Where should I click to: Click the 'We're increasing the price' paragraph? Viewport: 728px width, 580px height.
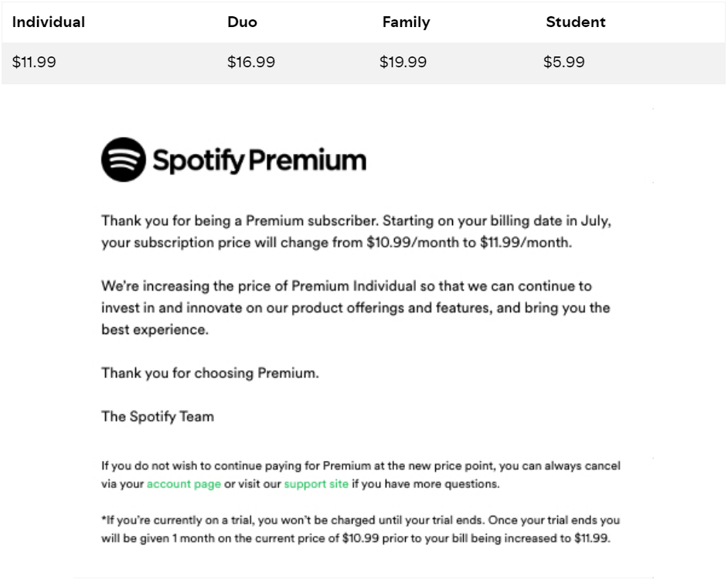pyautogui.click(x=355, y=308)
